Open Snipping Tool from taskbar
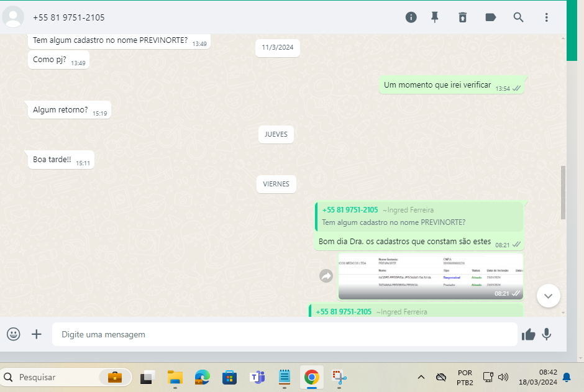This screenshot has width=584, height=392. 339,378
